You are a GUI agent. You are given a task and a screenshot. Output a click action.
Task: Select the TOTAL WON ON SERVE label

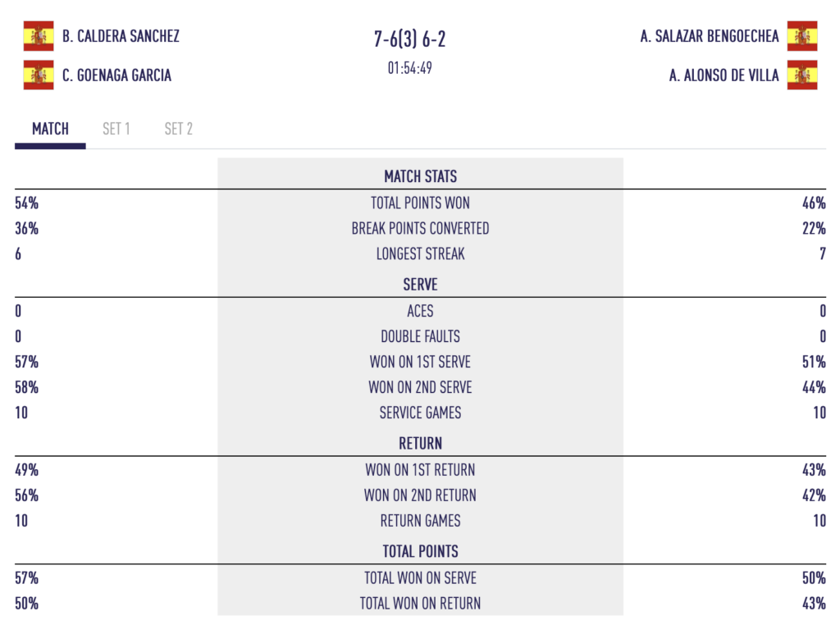click(420, 578)
